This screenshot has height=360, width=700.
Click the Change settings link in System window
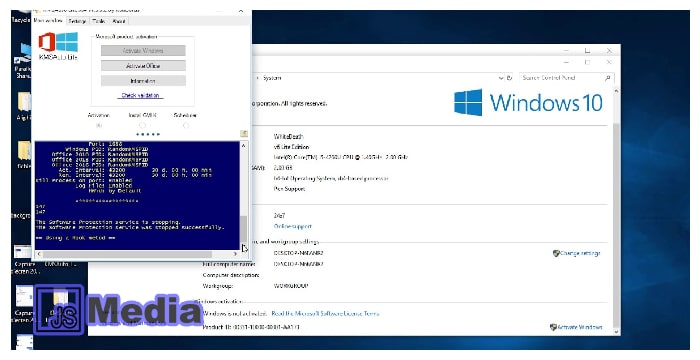[580, 253]
